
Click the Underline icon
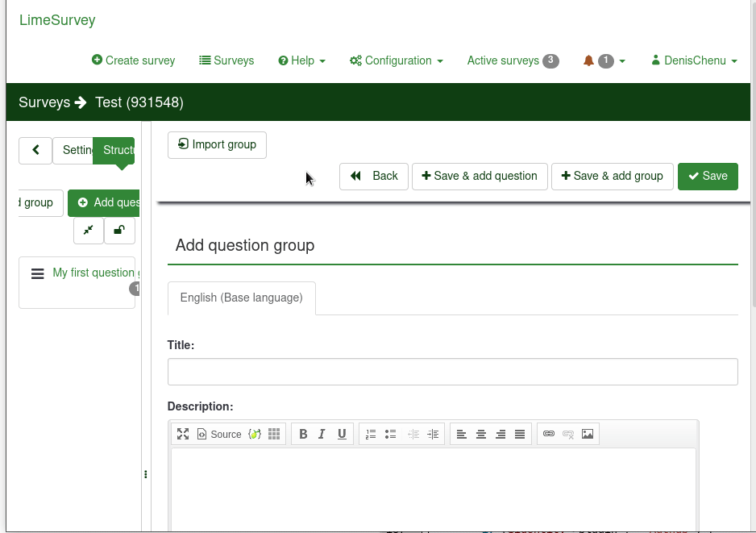click(342, 434)
